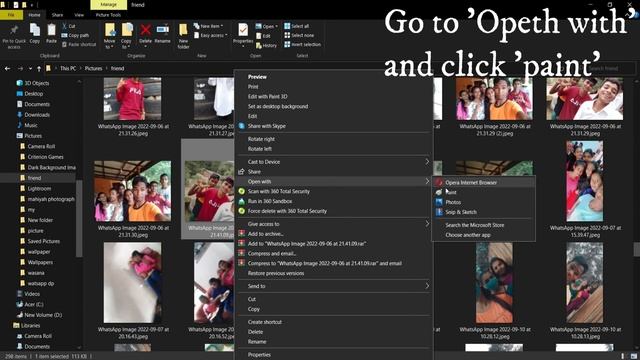Click This PC in the address breadcrumb

point(68,69)
